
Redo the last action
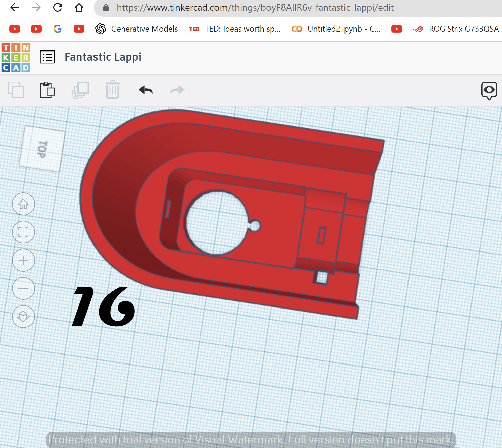tap(177, 90)
